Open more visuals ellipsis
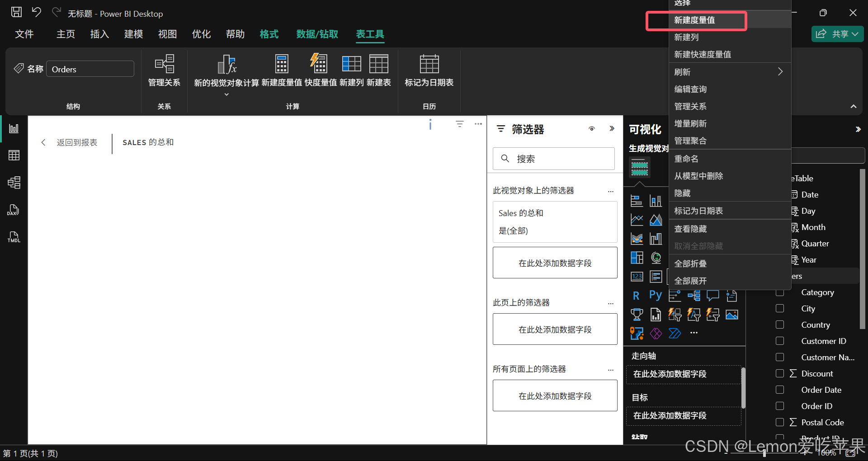Image resolution: width=868 pixels, height=461 pixels. tap(693, 333)
